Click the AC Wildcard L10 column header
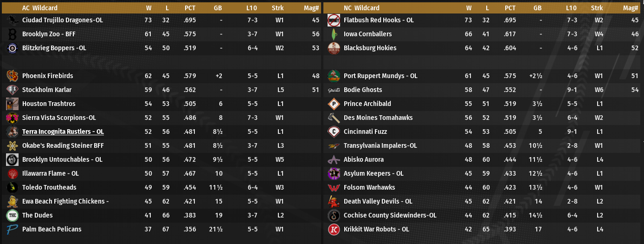 252,8
